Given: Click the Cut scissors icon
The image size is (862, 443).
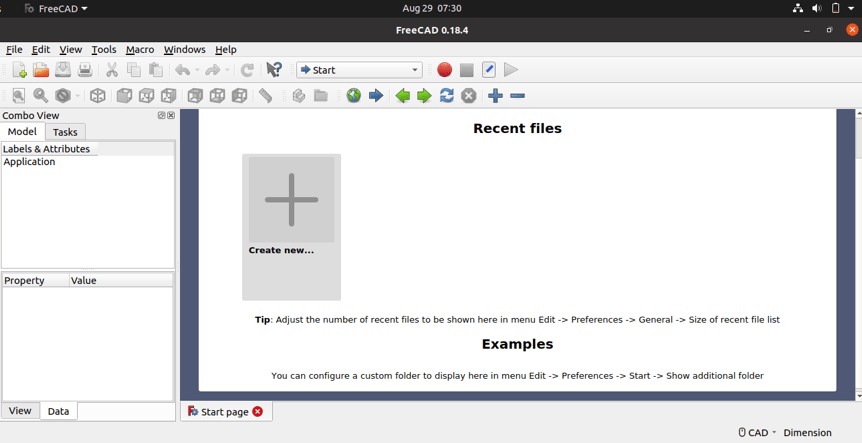Looking at the screenshot, I should coord(112,70).
